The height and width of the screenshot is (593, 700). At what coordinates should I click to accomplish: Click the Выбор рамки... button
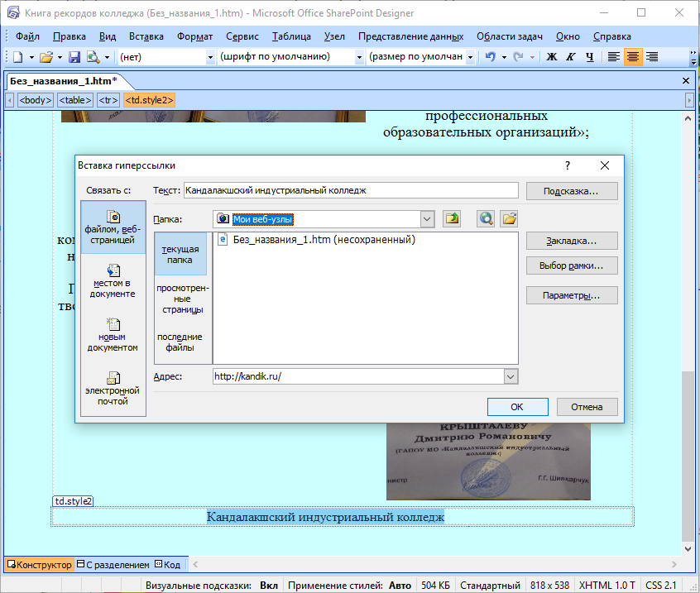(572, 266)
